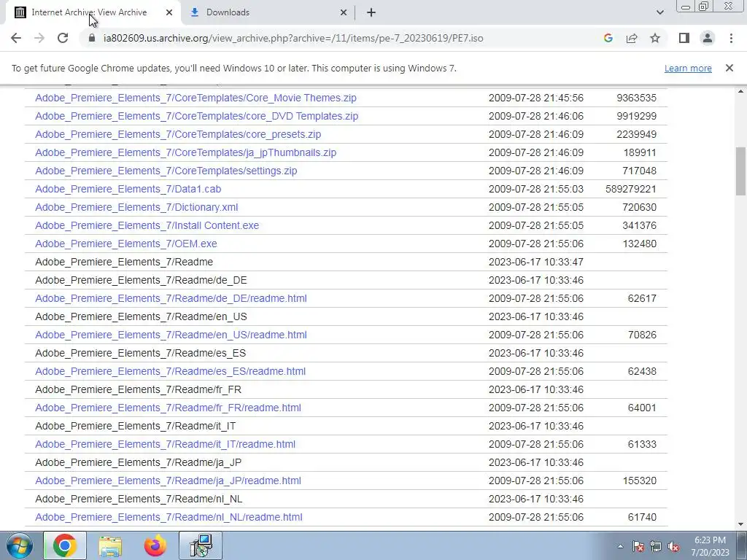747x560 pixels.
Task: Open the Chrome profile avatar
Action: click(708, 38)
